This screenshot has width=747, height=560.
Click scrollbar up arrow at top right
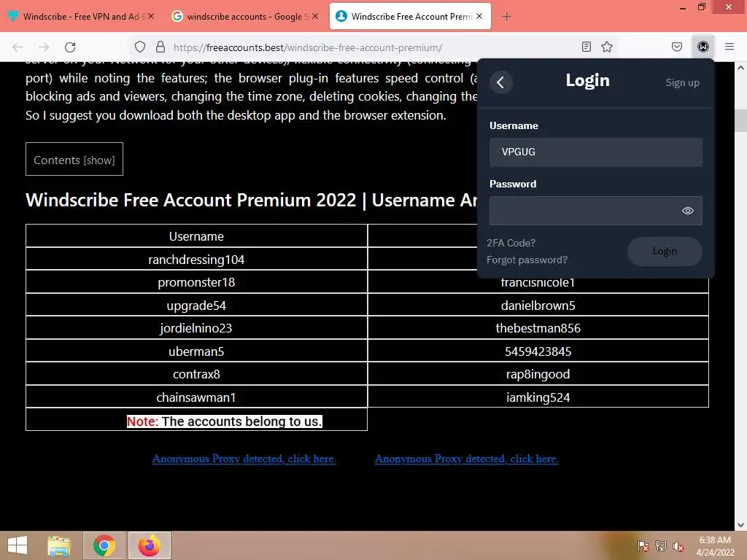coord(740,68)
